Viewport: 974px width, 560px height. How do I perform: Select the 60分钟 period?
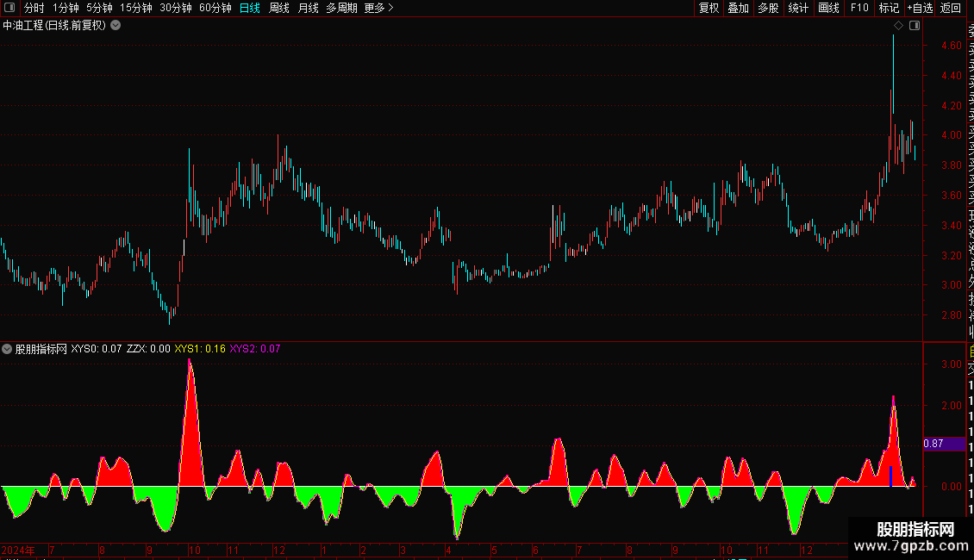215,8
